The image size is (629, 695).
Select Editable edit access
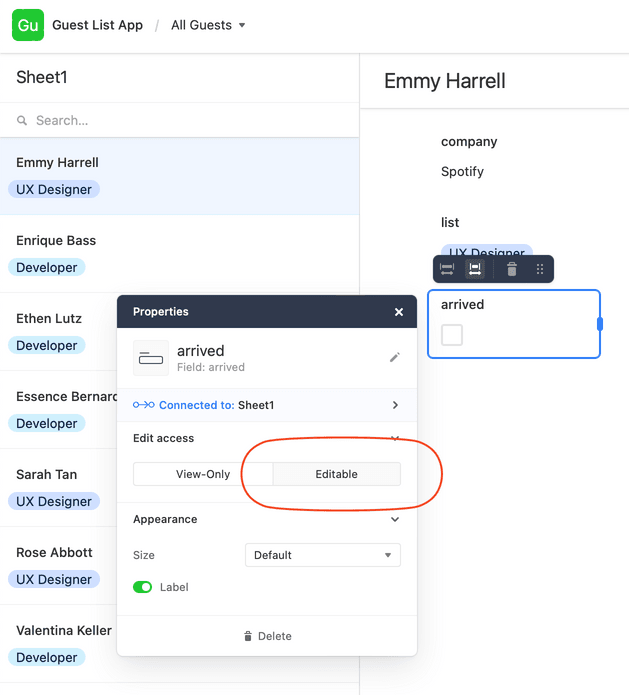click(x=336, y=474)
